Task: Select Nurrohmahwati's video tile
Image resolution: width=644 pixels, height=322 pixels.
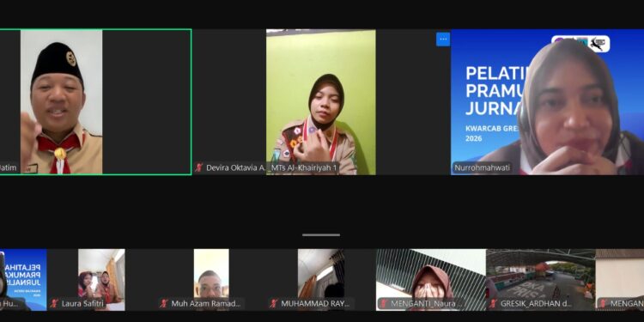Action: pos(548,102)
